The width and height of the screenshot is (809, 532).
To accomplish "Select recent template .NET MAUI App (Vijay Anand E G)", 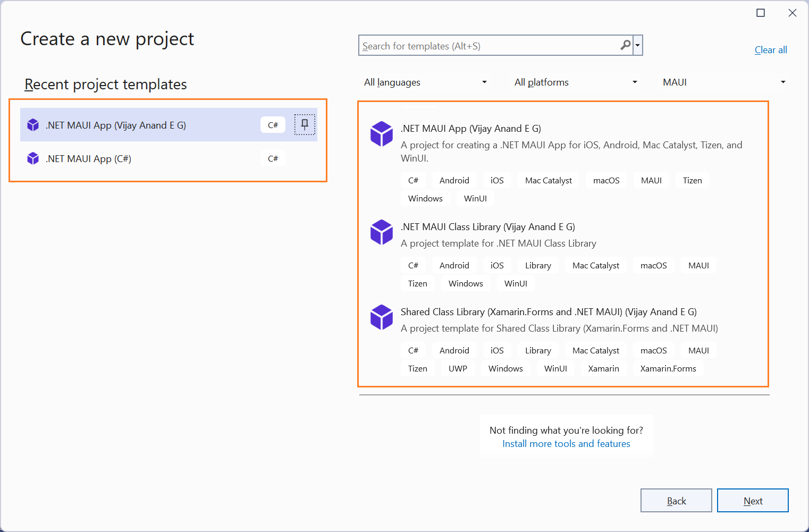I will [x=168, y=125].
